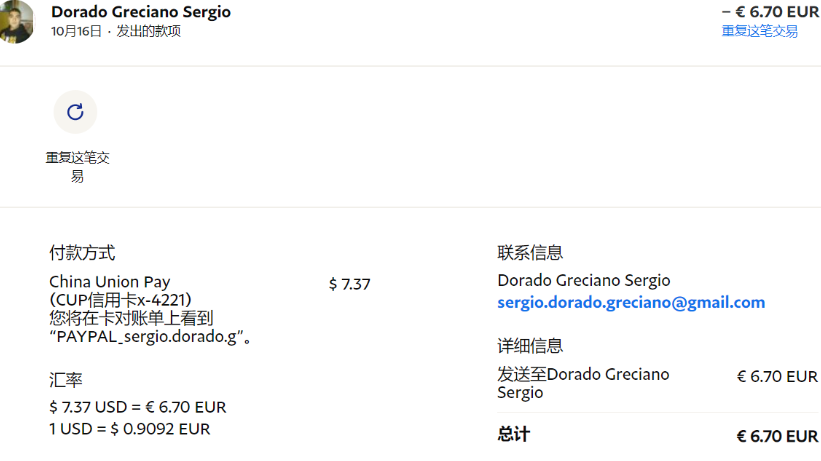Select the contact name Dorado Greciano Sergio
The image size is (821, 461).
pyautogui.click(x=584, y=280)
